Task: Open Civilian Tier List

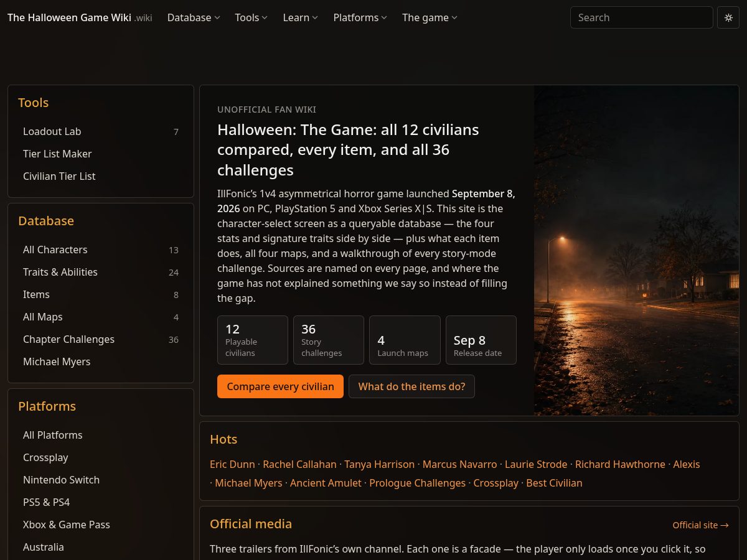Action: [x=101, y=176]
